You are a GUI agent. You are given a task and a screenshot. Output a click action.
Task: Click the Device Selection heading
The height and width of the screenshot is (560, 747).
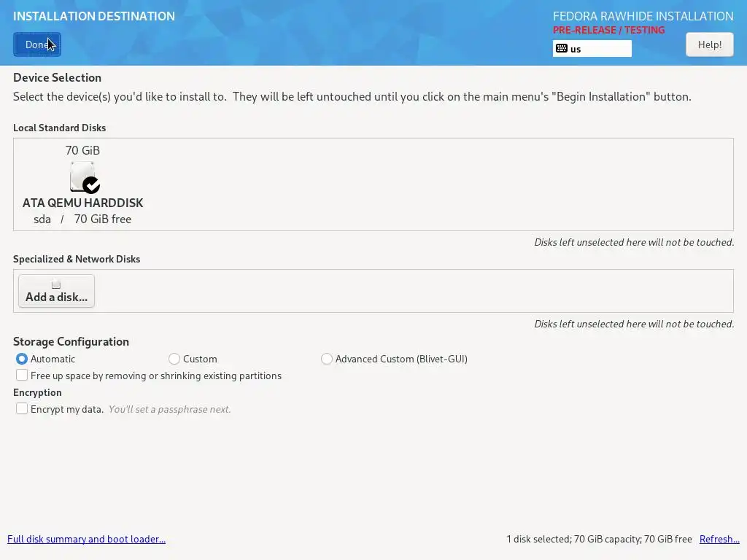pos(57,77)
